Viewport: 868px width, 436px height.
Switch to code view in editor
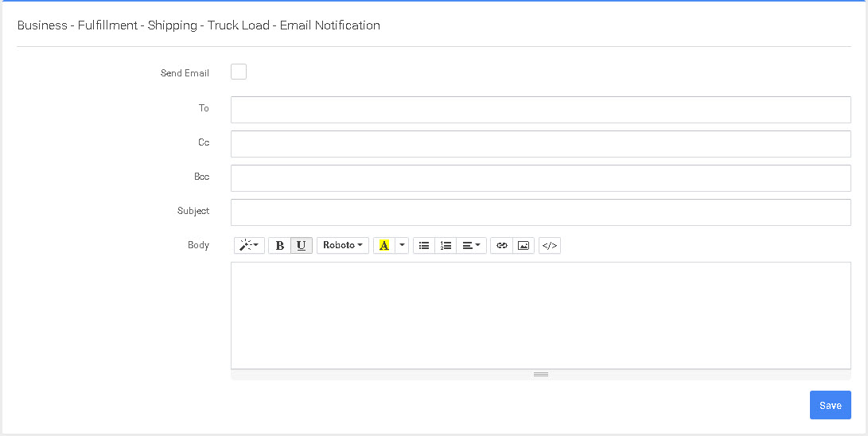coord(550,246)
